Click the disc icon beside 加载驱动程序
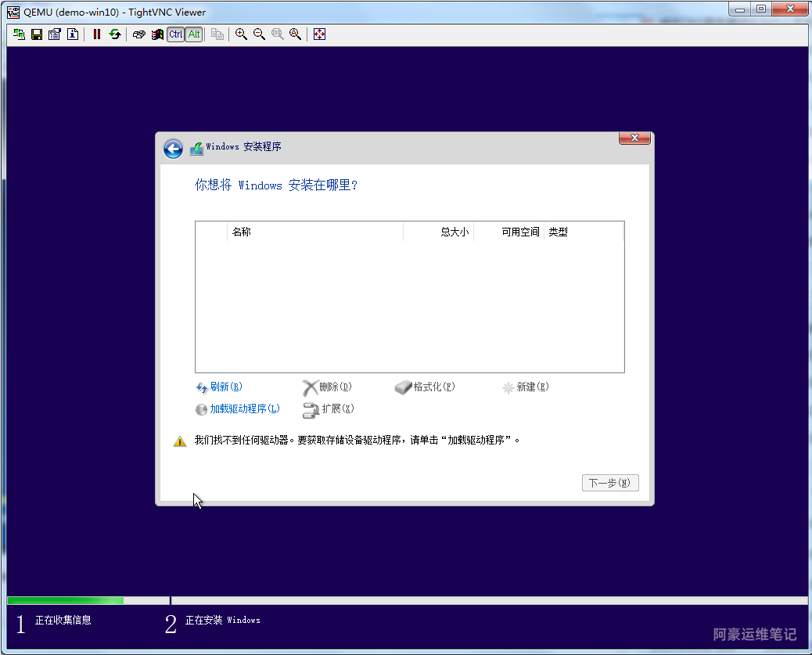The height and width of the screenshot is (655, 812). [x=201, y=409]
